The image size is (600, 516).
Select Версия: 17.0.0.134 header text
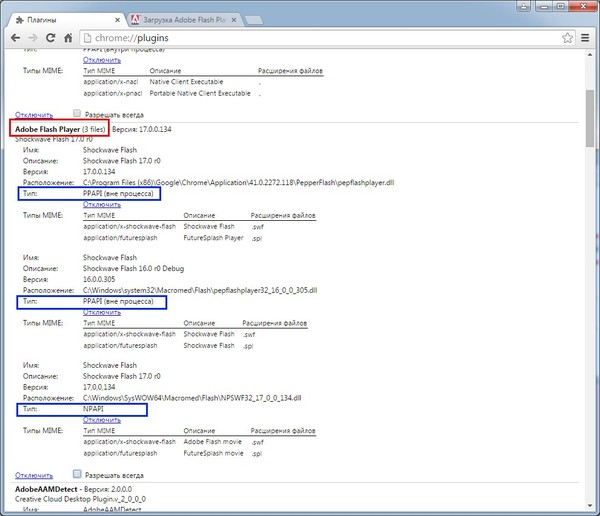click(x=142, y=129)
